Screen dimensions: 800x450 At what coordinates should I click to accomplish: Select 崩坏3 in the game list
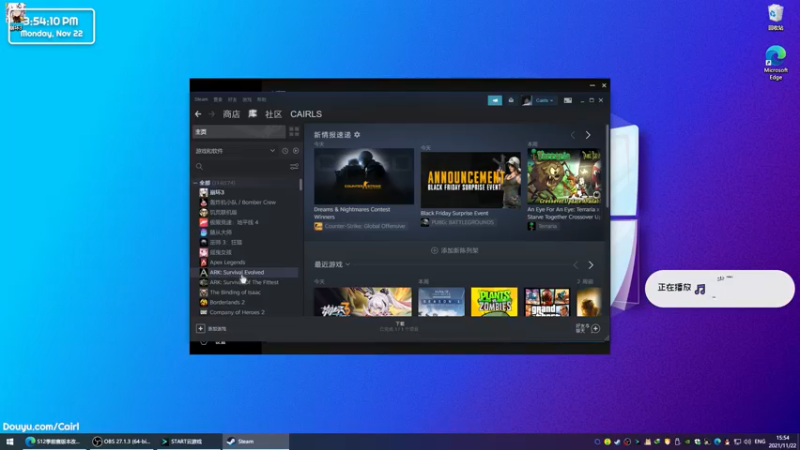pos(216,192)
